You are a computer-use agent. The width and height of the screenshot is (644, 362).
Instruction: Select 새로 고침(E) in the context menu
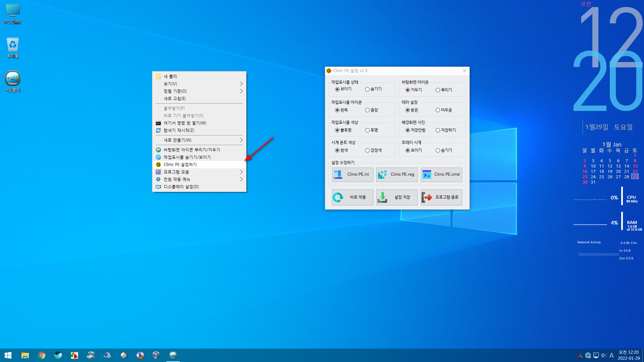click(199, 99)
